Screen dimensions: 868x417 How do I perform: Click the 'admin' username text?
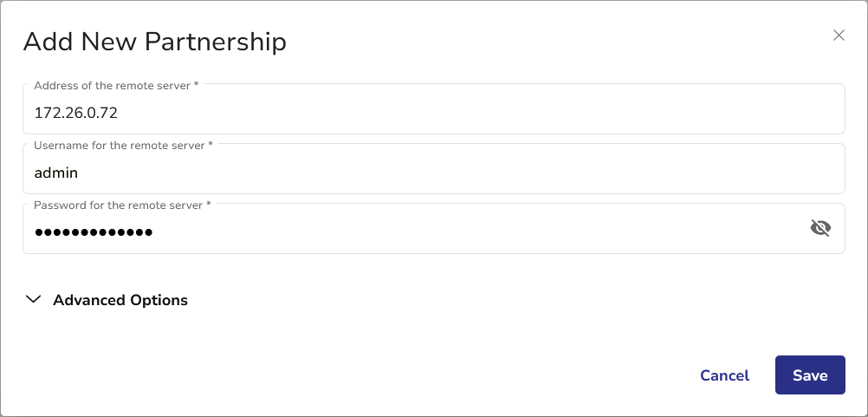click(x=56, y=173)
